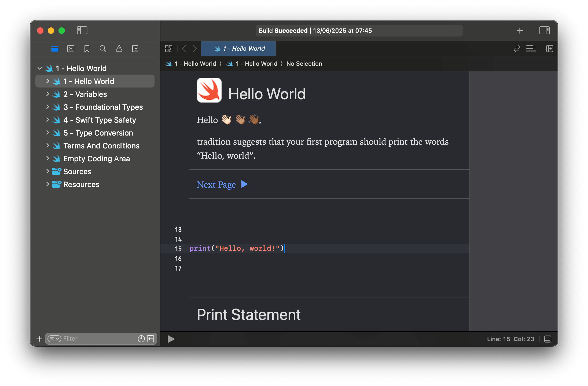Collapse the top-level 1 - Hello World playground

click(40, 68)
